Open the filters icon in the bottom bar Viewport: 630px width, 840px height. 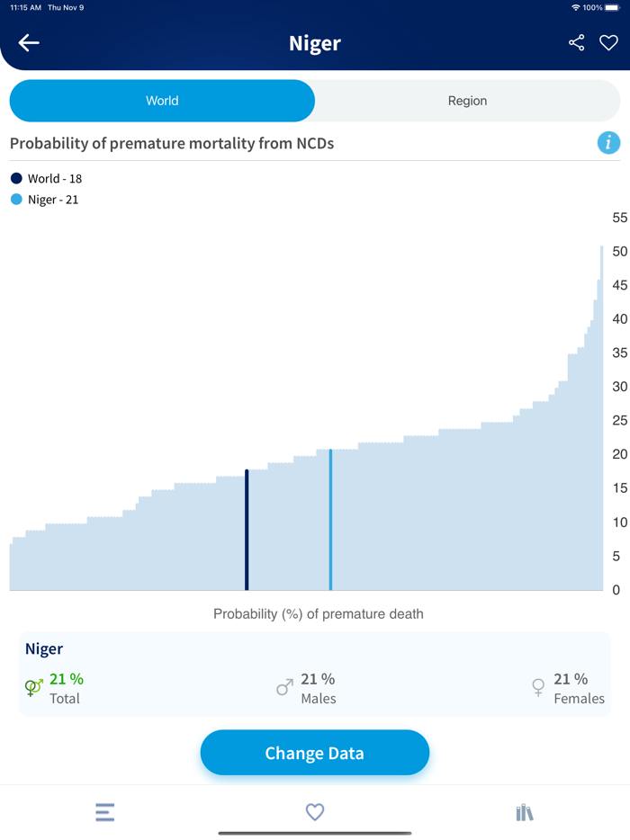(104, 812)
